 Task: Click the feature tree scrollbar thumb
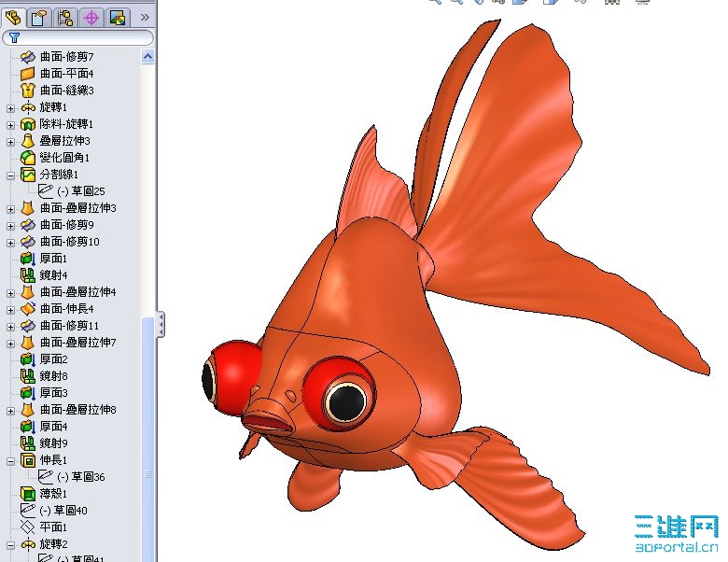click(x=147, y=440)
